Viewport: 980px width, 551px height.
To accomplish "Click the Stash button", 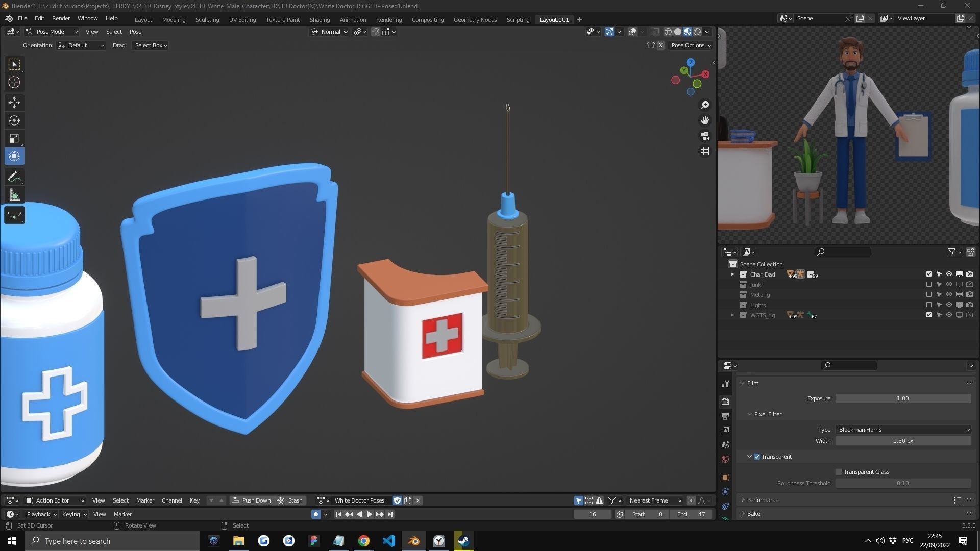I will pyautogui.click(x=290, y=500).
